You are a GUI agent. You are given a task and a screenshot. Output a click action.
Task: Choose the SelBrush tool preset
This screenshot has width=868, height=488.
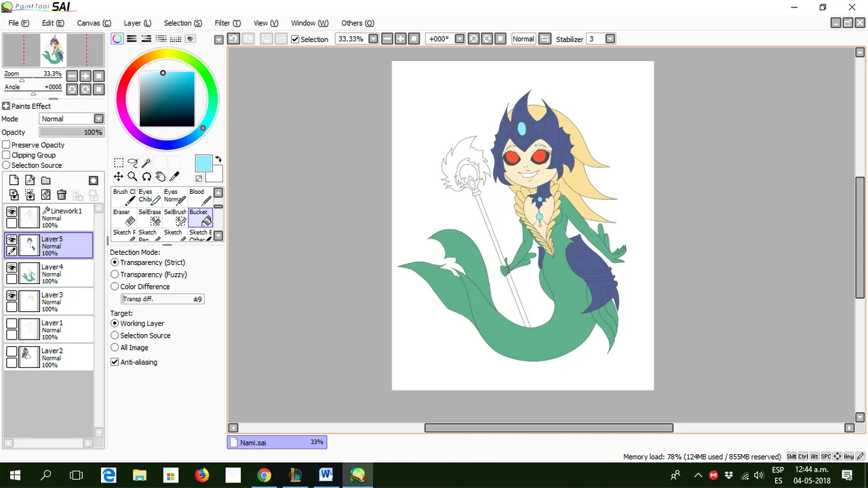pos(175,217)
